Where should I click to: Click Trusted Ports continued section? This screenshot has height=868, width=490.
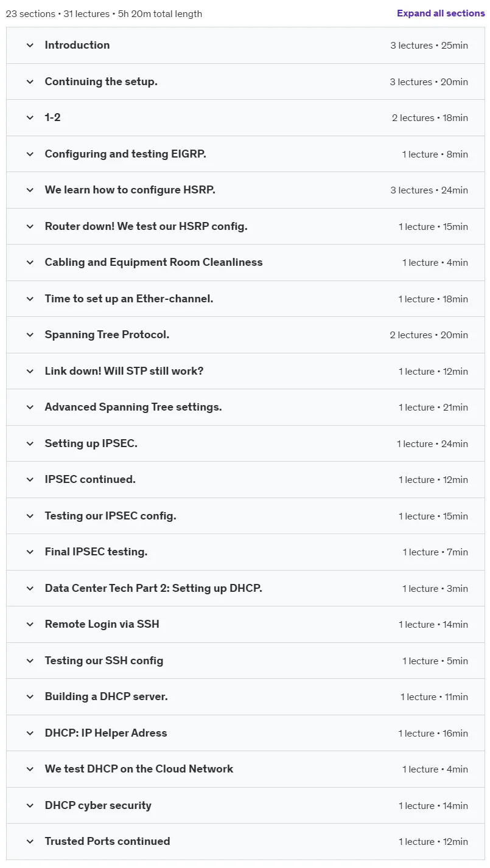(245, 842)
